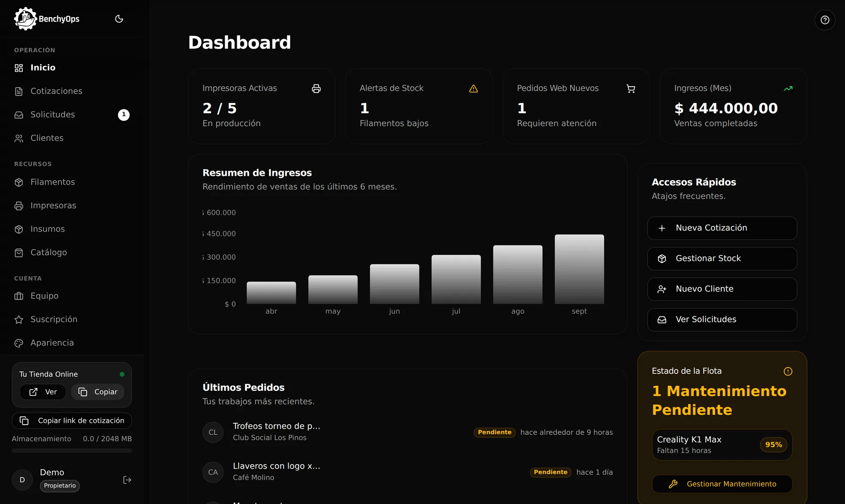Open Cotizaciones in the sidebar
The width and height of the screenshot is (845, 504).
[72, 91]
